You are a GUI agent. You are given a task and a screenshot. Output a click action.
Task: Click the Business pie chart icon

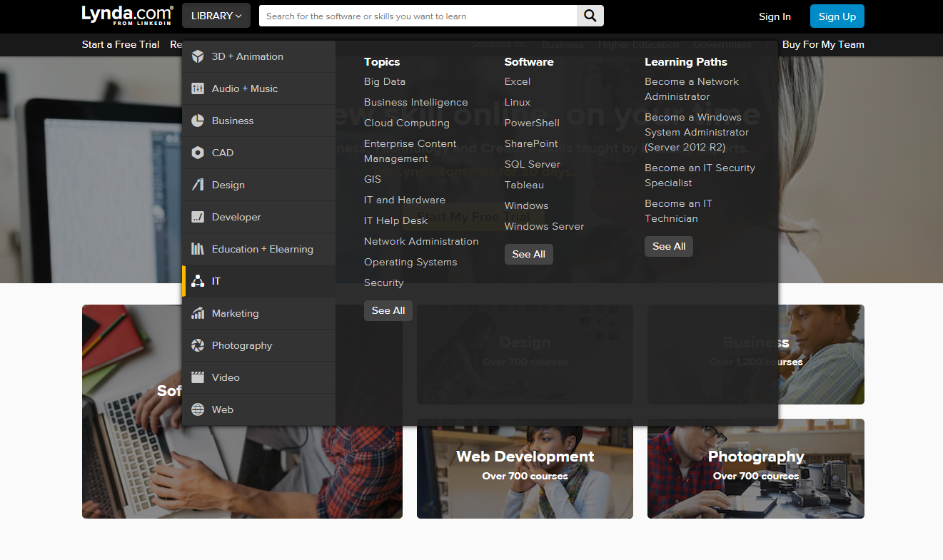pyautogui.click(x=198, y=121)
